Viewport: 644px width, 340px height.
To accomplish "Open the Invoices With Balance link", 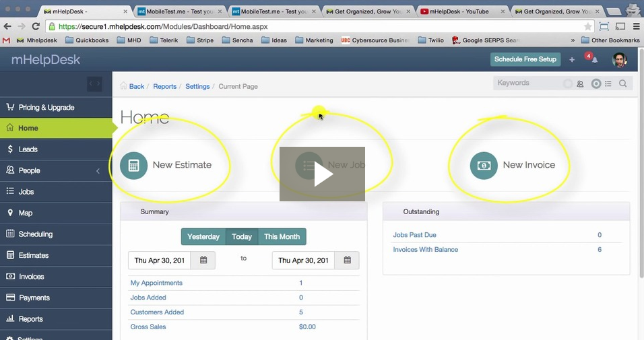I will pyautogui.click(x=425, y=250).
